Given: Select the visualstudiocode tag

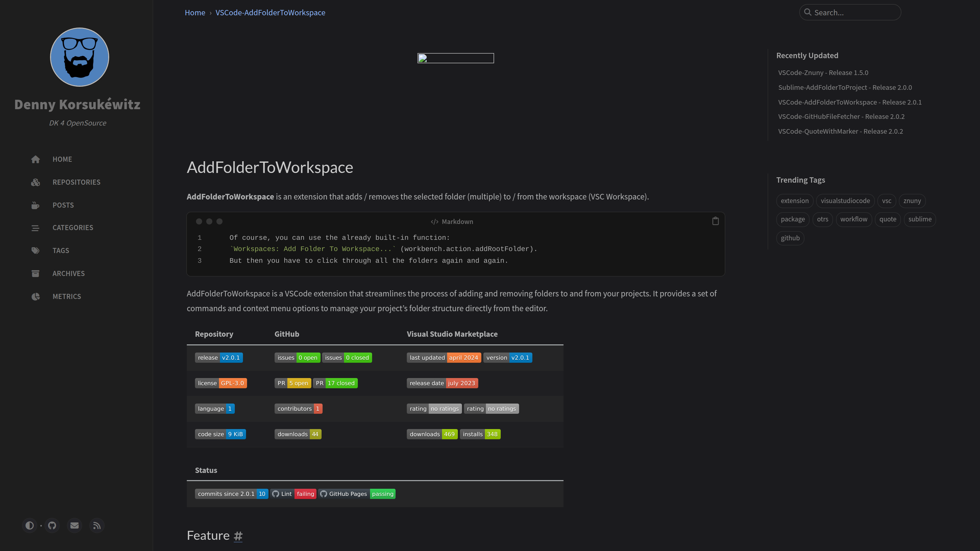Looking at the screenshot, I should [x=845, y=201].
